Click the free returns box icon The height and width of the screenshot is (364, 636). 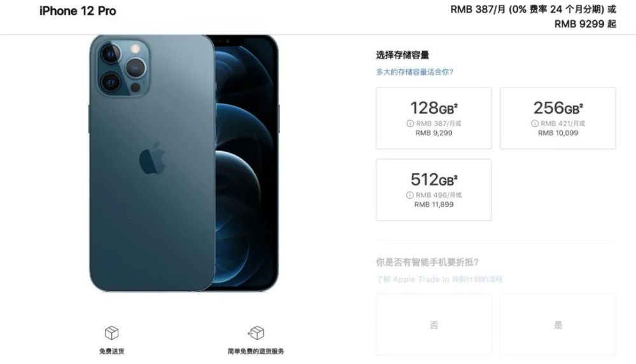pos(256,333)
